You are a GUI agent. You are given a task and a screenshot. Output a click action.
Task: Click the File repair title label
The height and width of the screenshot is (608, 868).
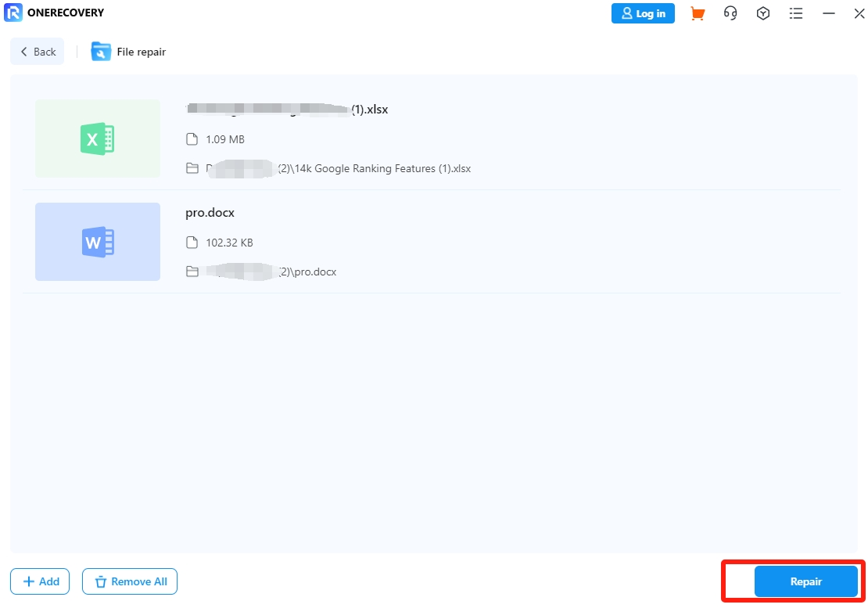pos(142,51)
